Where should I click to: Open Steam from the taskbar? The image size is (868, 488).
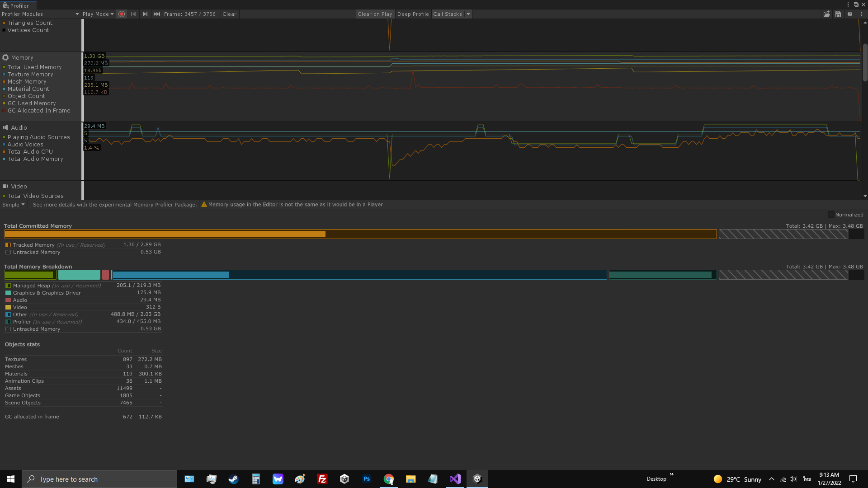click(x=233, y=479)
